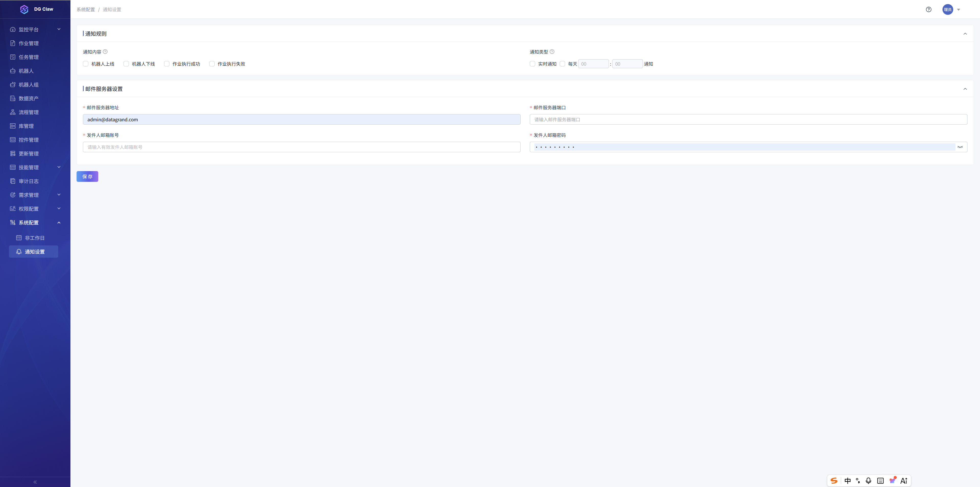Image resolution: width=980 pixels, height=487 pixels.
Task: Click the help question mark icon in header
Action: pos(928,9)
